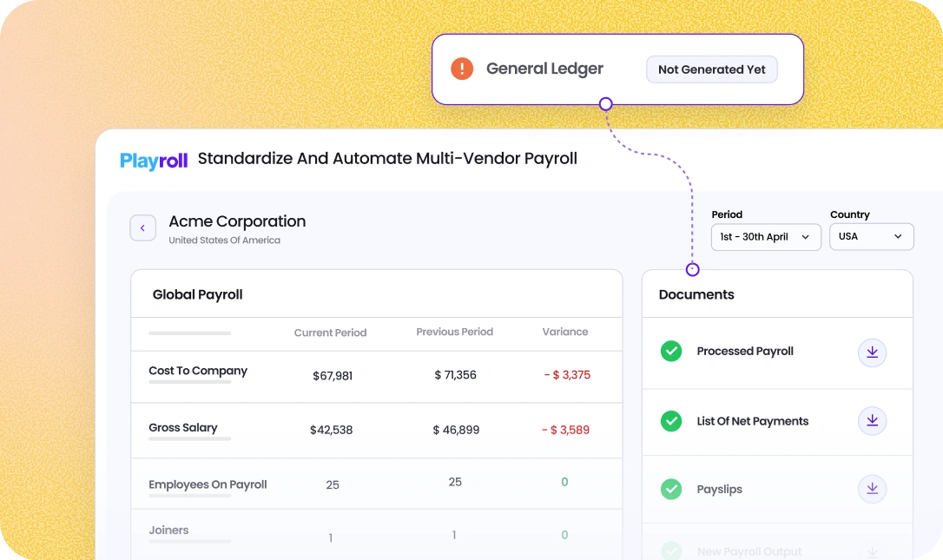
Task: Click the back arrow beside Acme Corporation
Action: [x=142, y=228]
